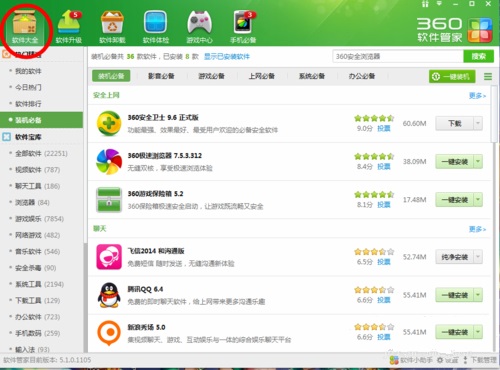The width and height of the screenshot is (500, 370).
Task: Download 360安全卫士 with 下载 button
Action: pyautogui.click(x=455, y=123)
